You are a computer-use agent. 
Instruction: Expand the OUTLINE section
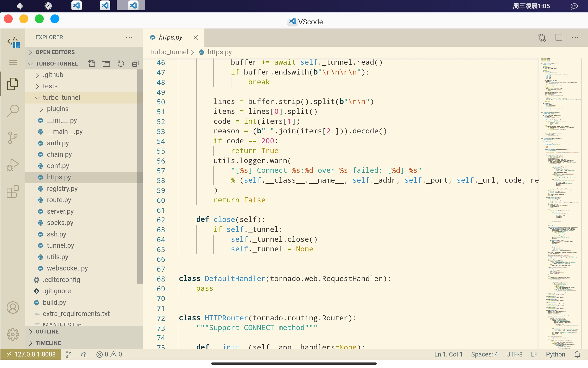point(84,332)
